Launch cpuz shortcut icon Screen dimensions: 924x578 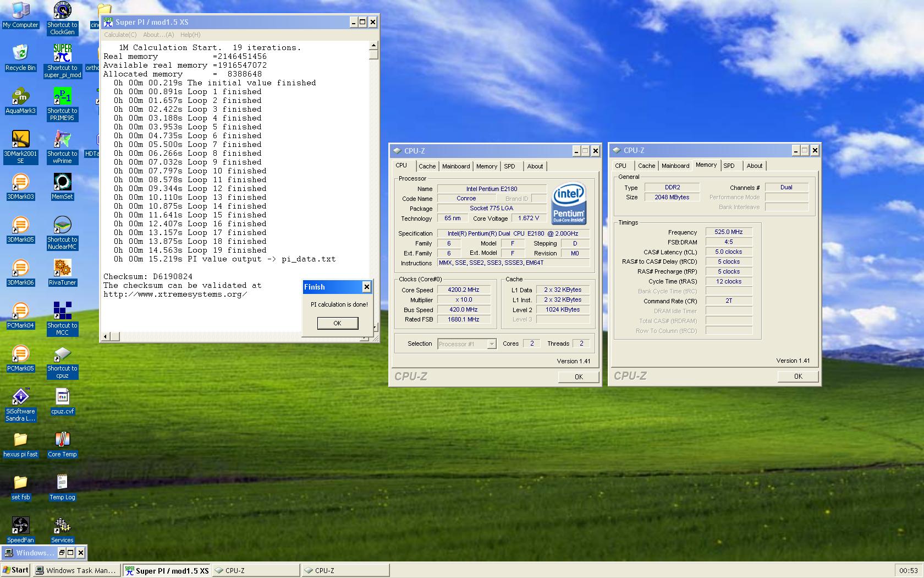(x=62, y=362)
